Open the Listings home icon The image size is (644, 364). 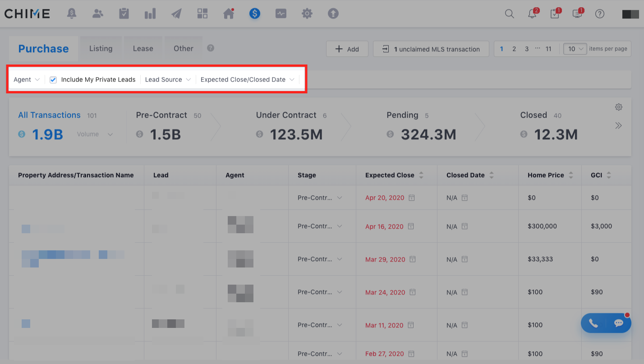coord(229,14)
